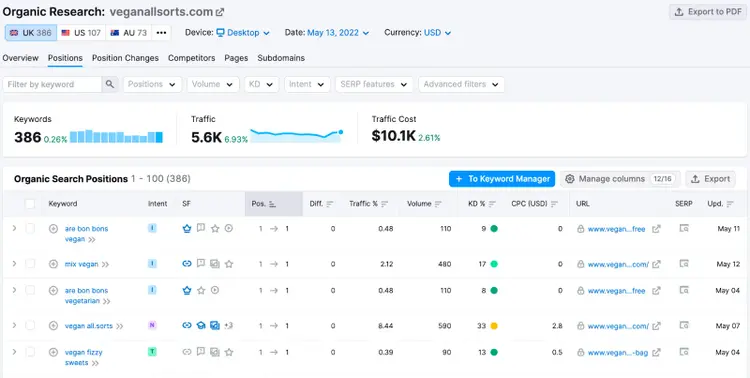This screenshot has width=750, height=378.
Task: Open URL external link for 'vegan all.sorts'
Action: [x=656, y=326]
